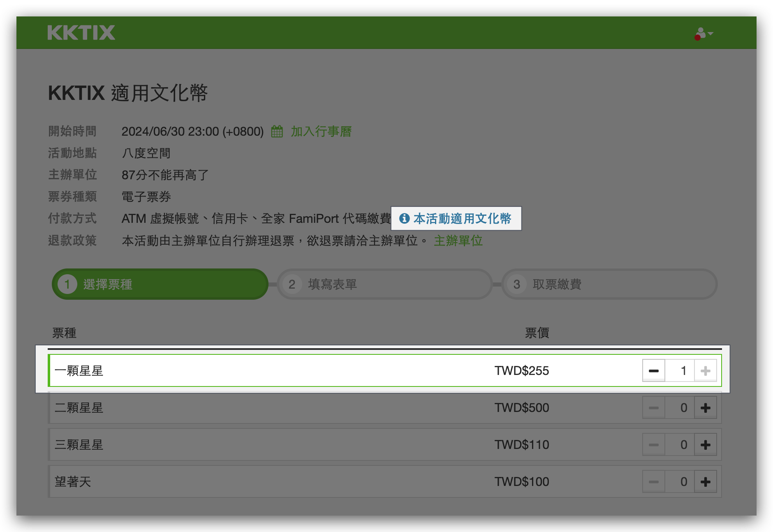Click the organizer name 87分不能再高了
Viewport: 773px width, 532px height.
point(165,175)
